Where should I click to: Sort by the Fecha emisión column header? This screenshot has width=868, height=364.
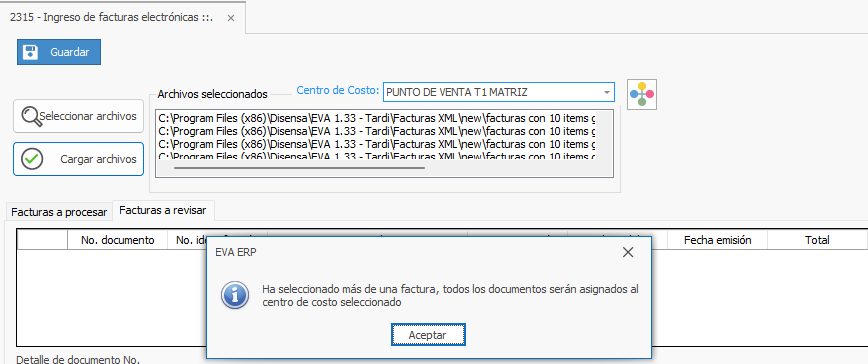[x=717, y=240]
